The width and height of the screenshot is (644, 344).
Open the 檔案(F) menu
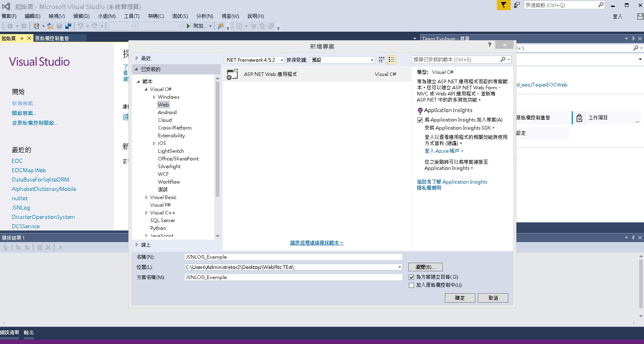pyautogui.click(x=9, y=16)
